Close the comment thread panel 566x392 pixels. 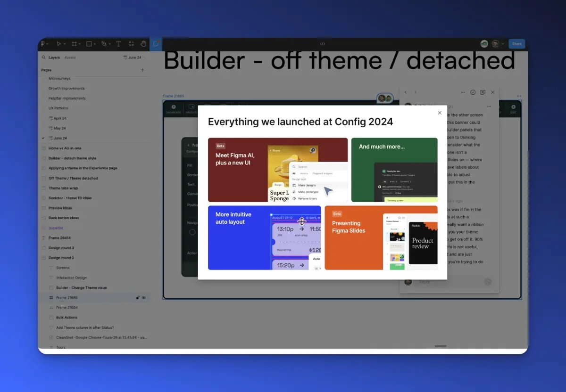tap(493, 92)
